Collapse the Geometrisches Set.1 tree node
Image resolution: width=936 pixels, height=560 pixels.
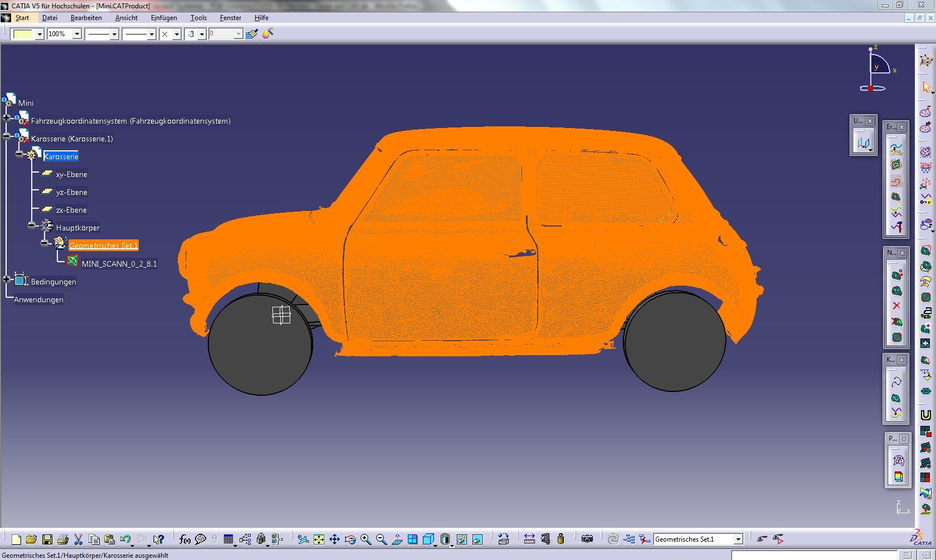click(45, 243)
